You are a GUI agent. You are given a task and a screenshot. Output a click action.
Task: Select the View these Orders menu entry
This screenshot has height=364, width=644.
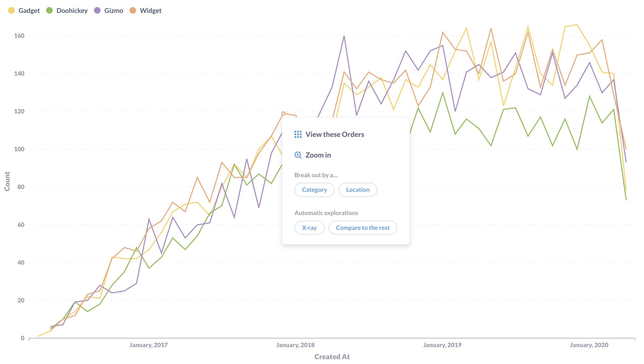coord(335,134)
